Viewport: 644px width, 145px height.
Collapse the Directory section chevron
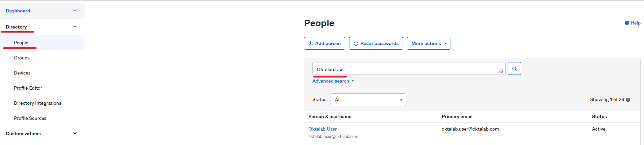tap(75, 27)
